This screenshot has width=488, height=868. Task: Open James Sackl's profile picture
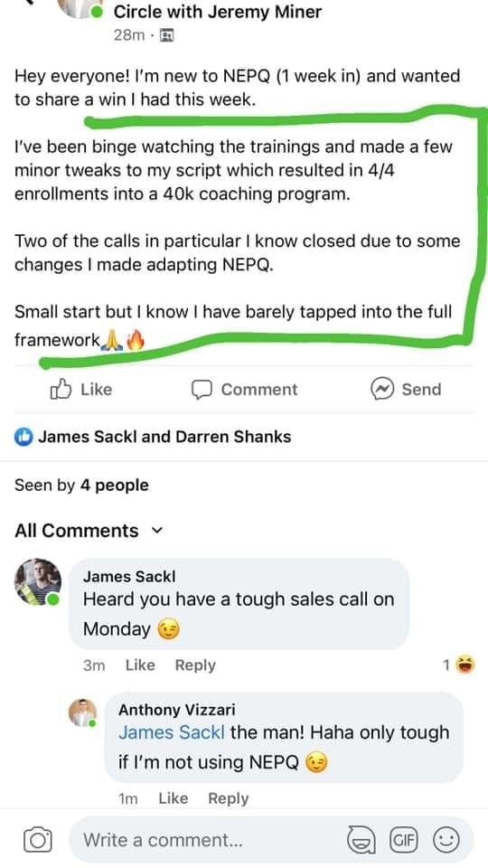pos(38,581)
